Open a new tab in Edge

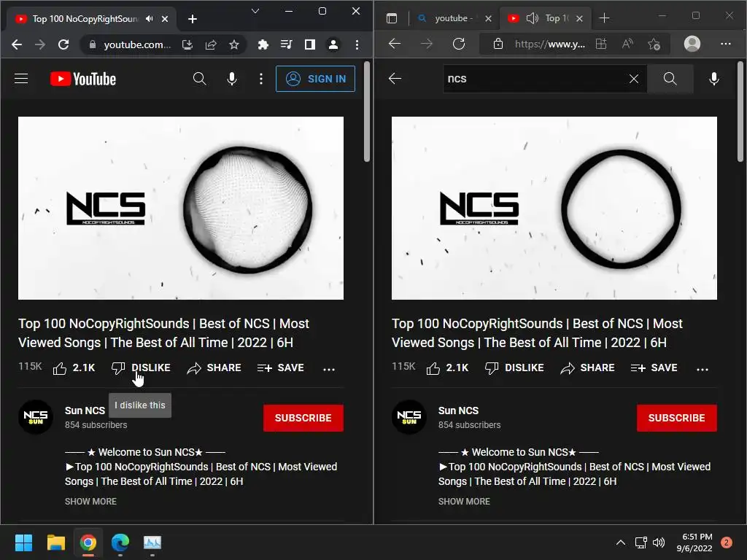(x=604, y=18)
